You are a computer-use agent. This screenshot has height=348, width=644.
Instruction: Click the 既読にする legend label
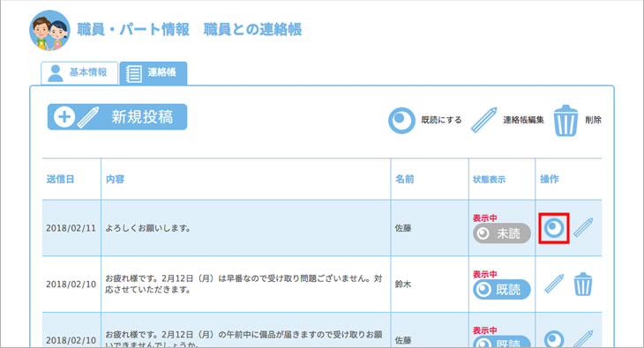pos(441,120)
